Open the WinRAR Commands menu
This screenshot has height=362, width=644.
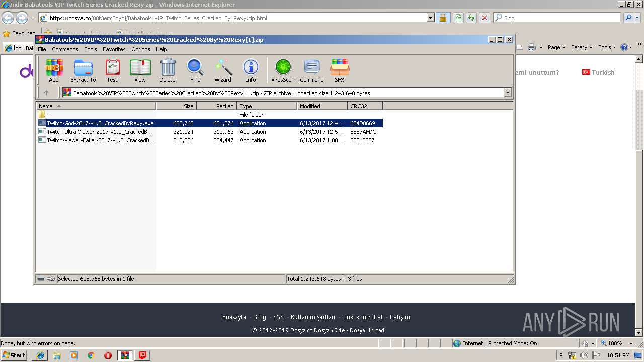[65, 49]
